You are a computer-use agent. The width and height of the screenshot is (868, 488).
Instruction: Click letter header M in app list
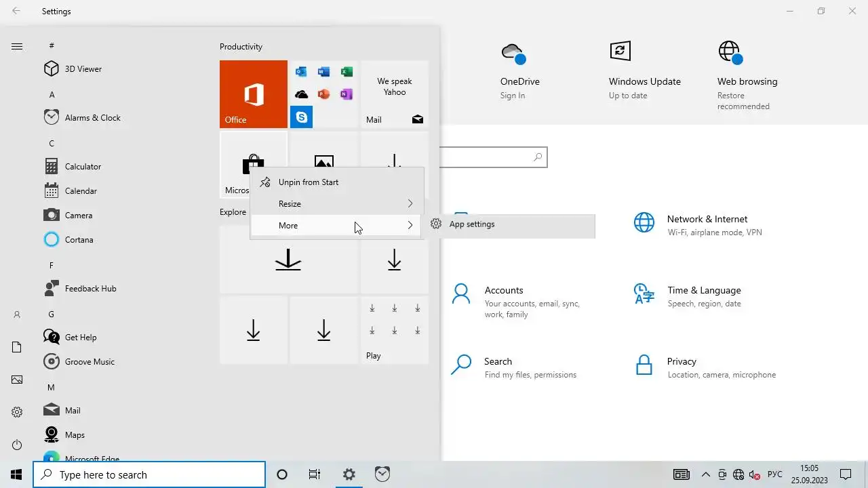(x=51, y=387)
